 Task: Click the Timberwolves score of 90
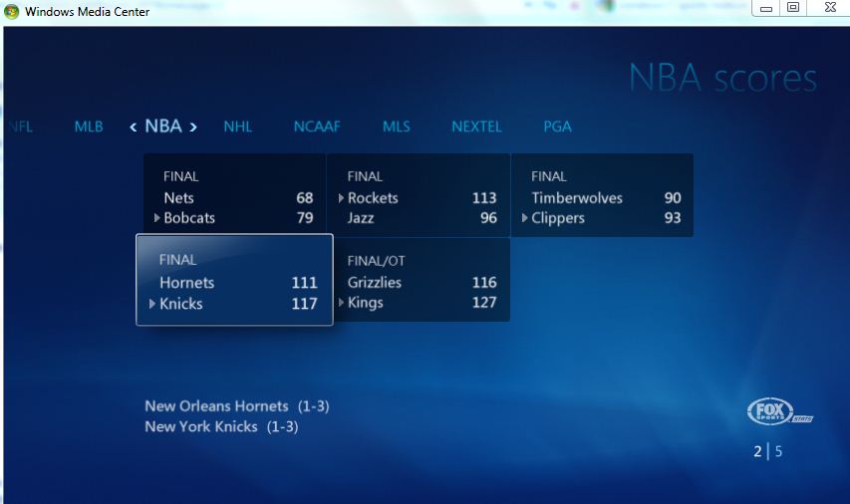tap(673, 198)
